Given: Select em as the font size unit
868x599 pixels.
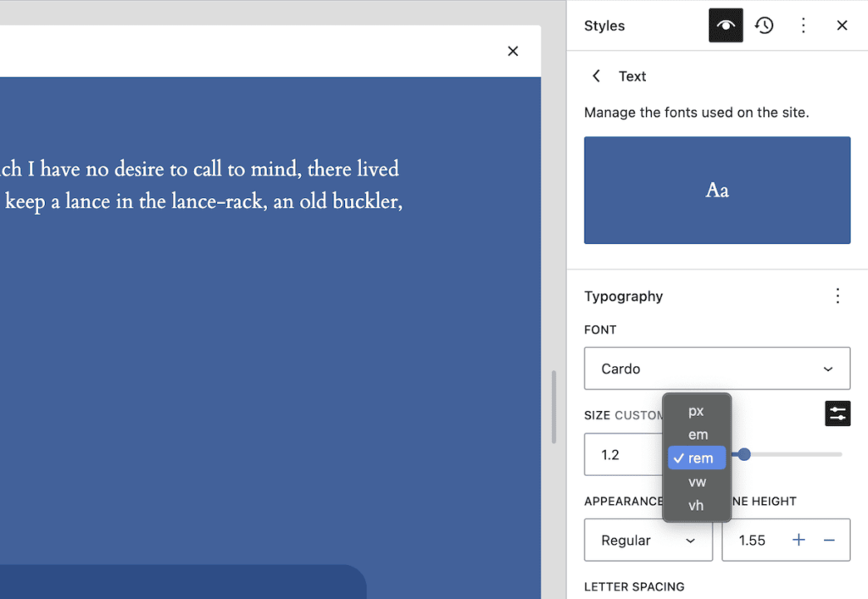Looking at the screenshot, I should (x=696, y=435).
